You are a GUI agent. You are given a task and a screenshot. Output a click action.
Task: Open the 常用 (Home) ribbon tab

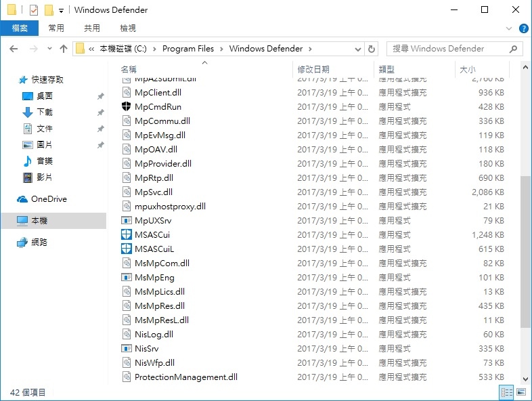[x=56, y=28]
